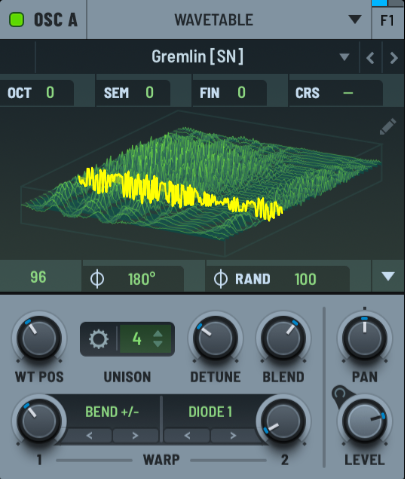This screenshot has height=479, width=405.
Task: Open wavetable editor with pencil icon
Action: [x=388, y=126]
